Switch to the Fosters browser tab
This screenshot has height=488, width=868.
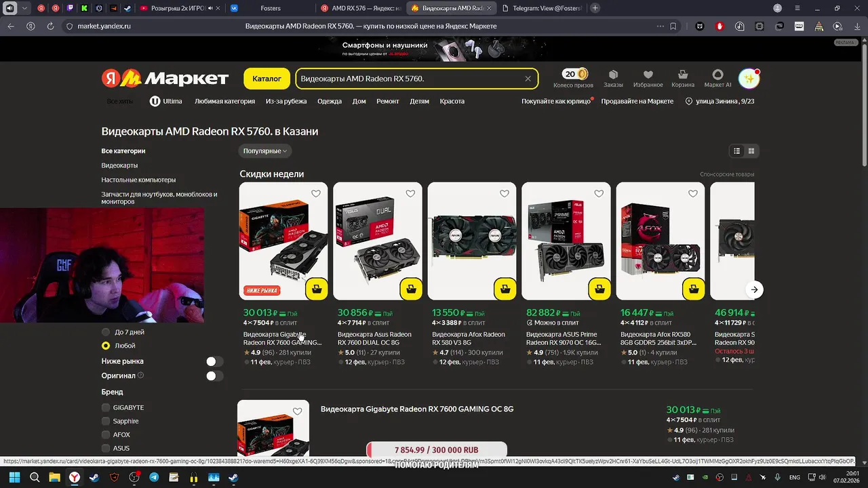pyautogui.click(x=270, y=8)
